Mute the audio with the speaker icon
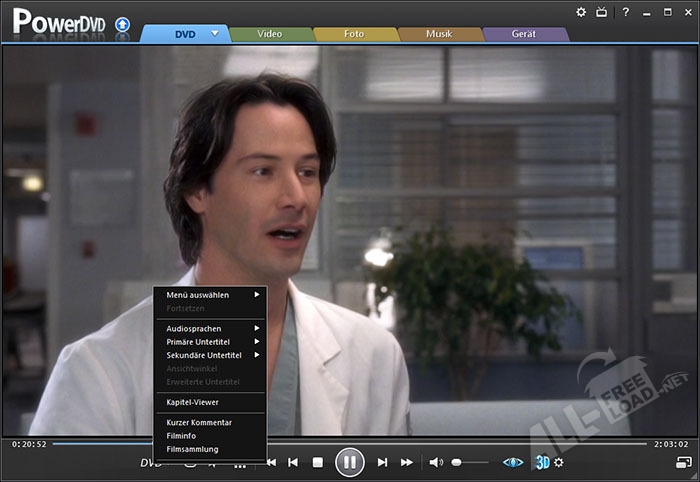The width and height of the screenshot is (700, 482). click(x=436, y=462)
